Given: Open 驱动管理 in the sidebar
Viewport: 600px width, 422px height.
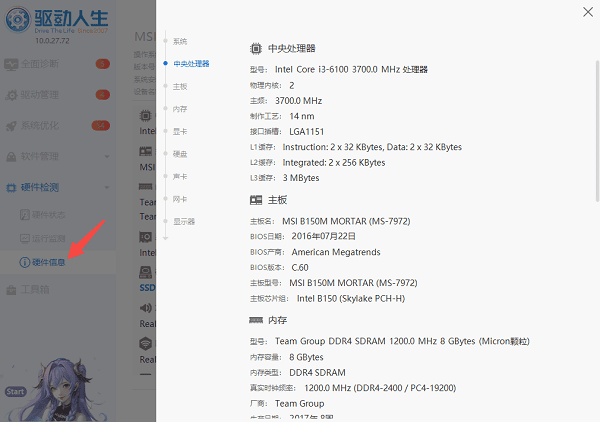Looking at the screenshot, I should (40, 95).
